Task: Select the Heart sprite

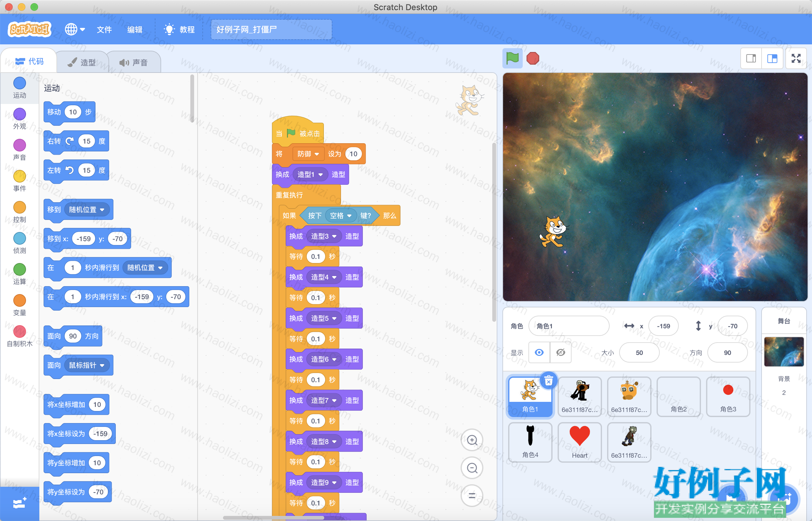Action: pos(580,442)
